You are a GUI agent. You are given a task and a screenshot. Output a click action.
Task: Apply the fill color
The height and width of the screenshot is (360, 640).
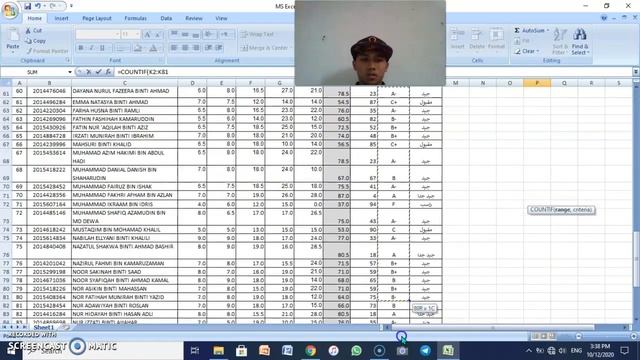tap(139, 48)
